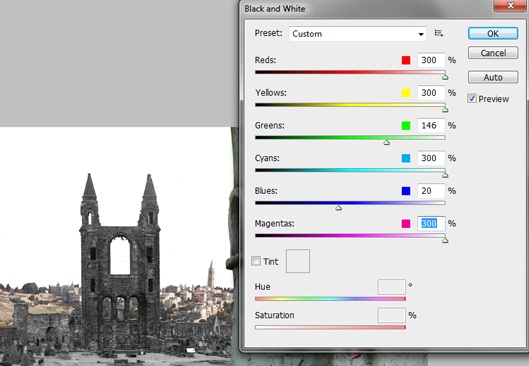This screenshot has height=366, width=529.
Task: Click the Magentas value field
Action: click(431, 223)
